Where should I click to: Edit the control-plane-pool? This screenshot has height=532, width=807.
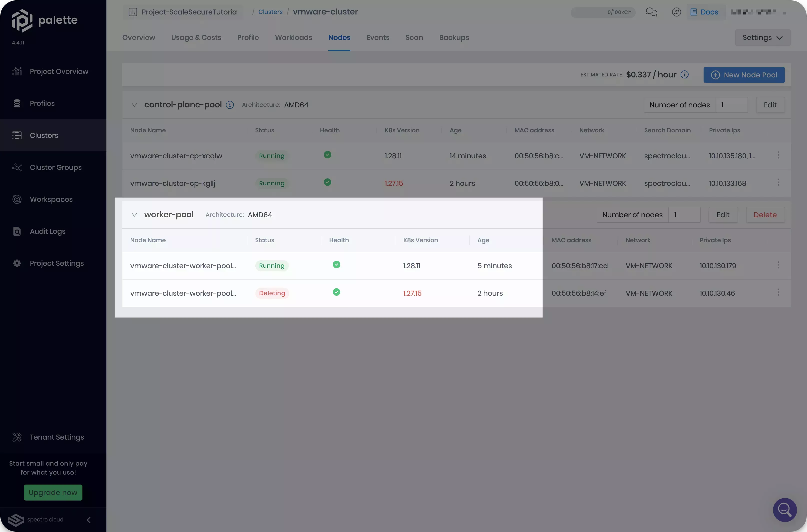[770, 105]
